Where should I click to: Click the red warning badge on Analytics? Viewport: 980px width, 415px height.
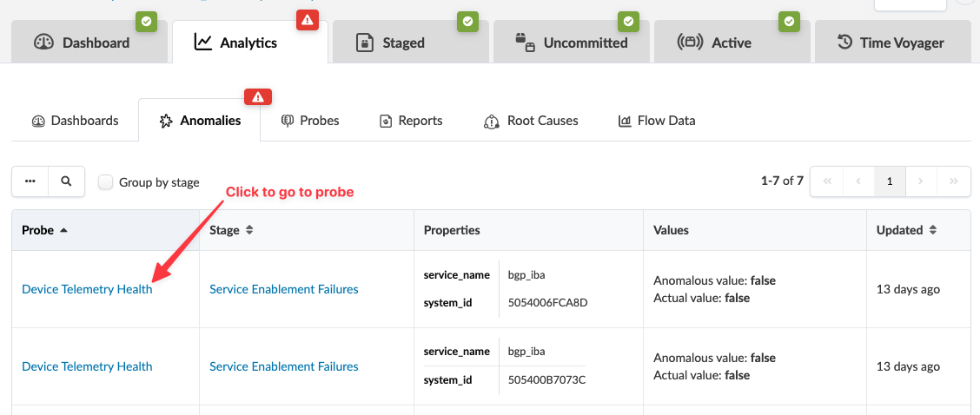308,20
